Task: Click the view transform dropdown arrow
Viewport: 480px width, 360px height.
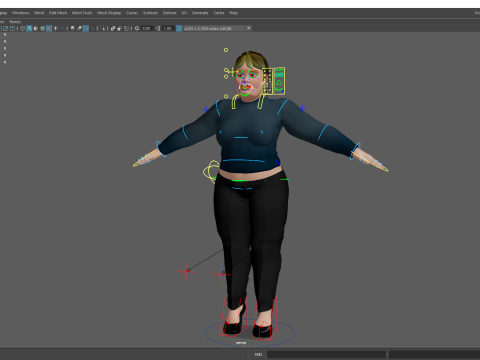Action: pyautogui.click(x=249, y=28)
